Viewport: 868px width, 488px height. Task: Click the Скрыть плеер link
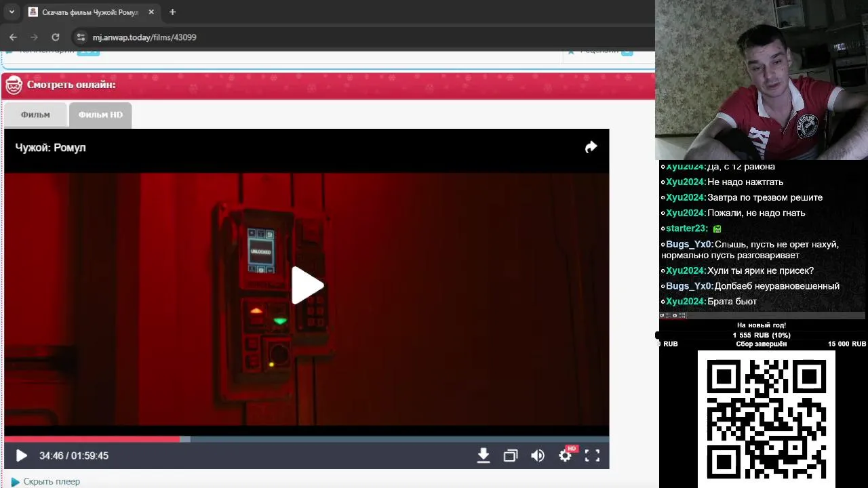pyautogui.click(x=52, y=481)
